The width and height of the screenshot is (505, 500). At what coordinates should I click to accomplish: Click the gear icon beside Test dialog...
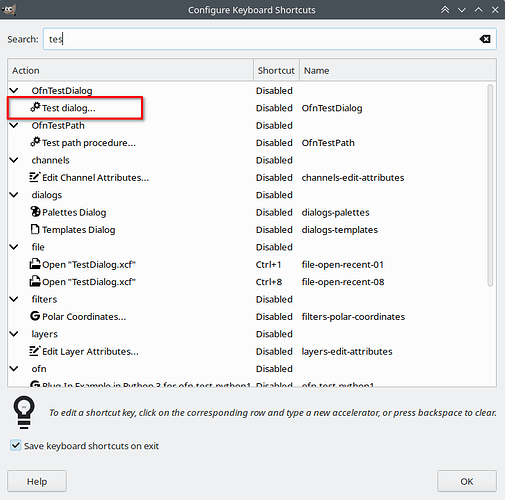[35, 107]
